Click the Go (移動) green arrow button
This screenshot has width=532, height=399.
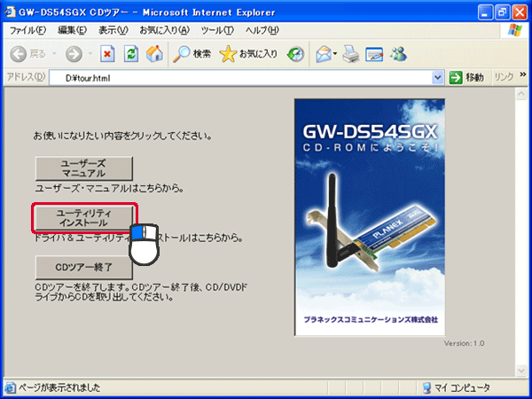coord(466,78)
